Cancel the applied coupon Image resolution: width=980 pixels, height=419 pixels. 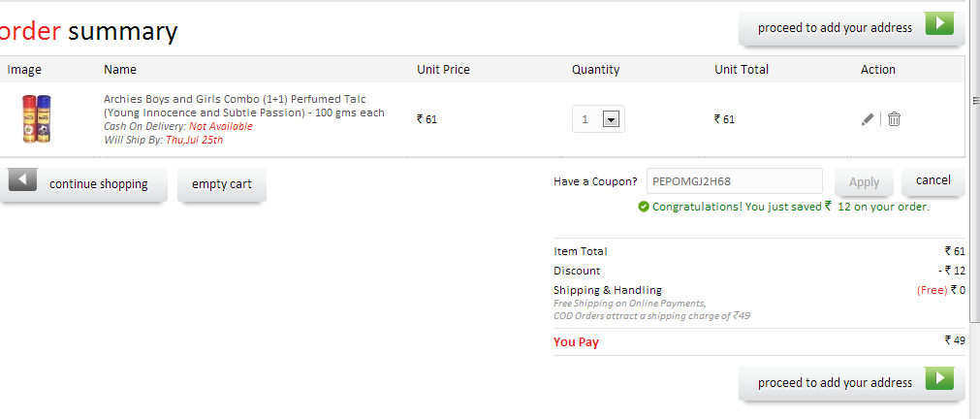tap(933, 180)
